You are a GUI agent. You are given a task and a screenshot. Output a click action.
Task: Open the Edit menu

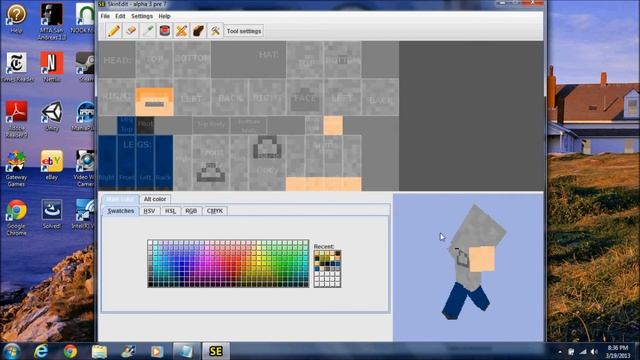(120, 16)
